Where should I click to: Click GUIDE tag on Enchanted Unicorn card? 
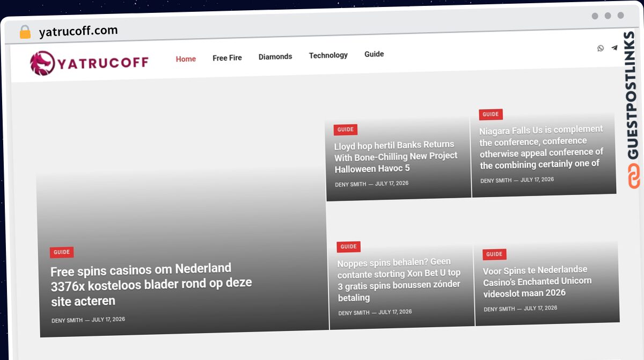[494, 254]
